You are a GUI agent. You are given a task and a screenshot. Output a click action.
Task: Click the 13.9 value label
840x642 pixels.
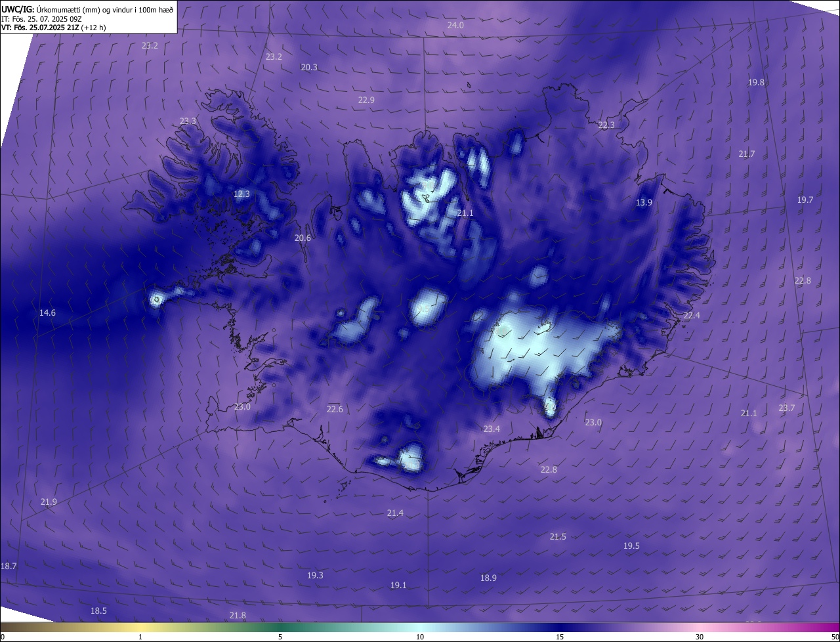click(644, 202)
